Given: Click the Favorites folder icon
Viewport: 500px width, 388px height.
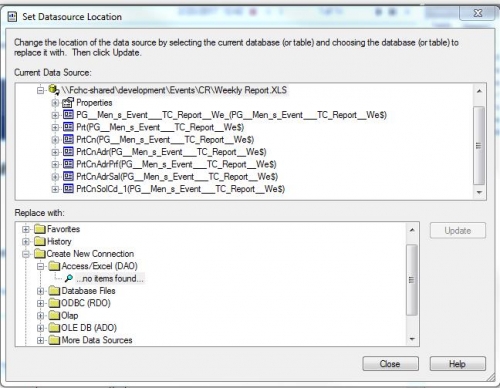Looking at the screenshot, I should click(40, 229).
